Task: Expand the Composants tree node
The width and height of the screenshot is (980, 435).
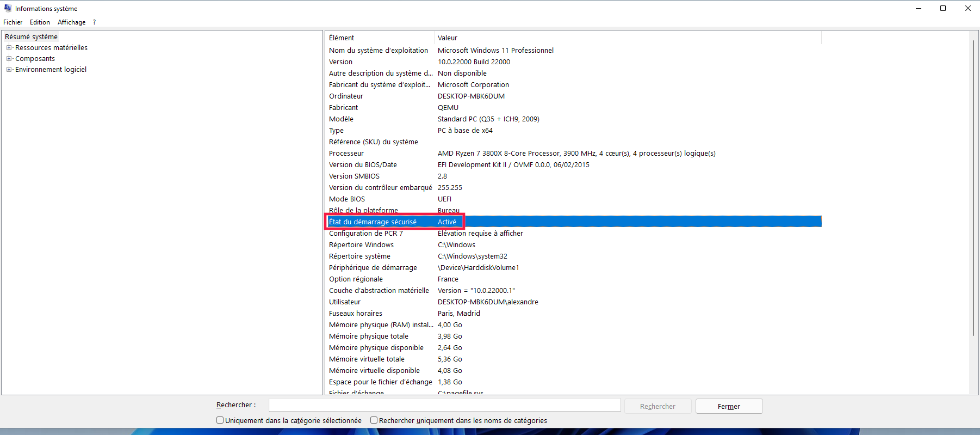Action: pyautogui.click(x=9, y=59)
